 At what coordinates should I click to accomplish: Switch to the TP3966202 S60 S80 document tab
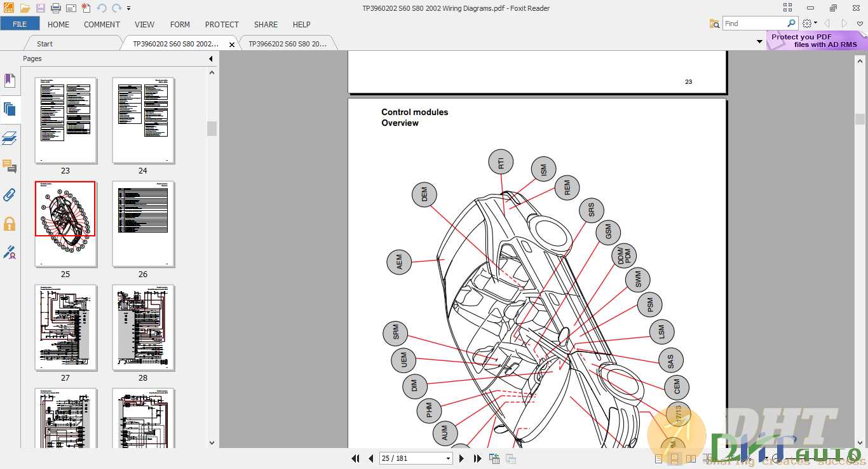287,44
